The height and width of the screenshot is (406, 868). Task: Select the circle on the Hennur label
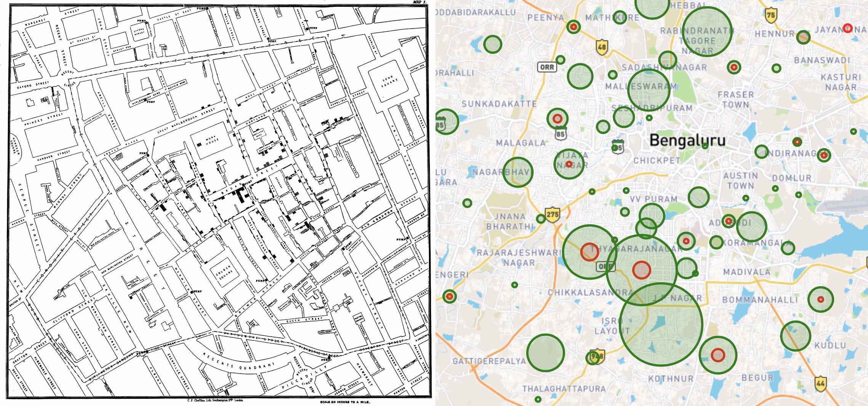pos(803,37)
